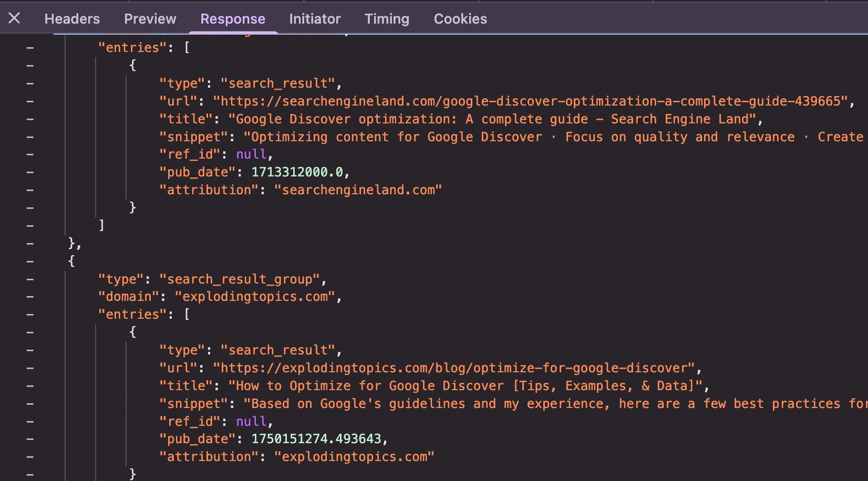Click the "search_result_group" type value
Image resolution: width=868 pixels, height=481 pixels.
(240, 279)
